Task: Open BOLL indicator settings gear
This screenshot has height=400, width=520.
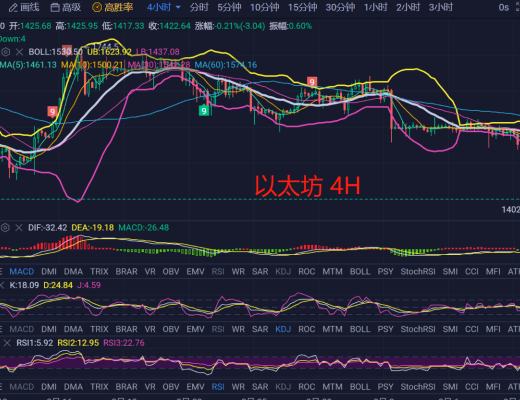Action: tap(6, 52)
